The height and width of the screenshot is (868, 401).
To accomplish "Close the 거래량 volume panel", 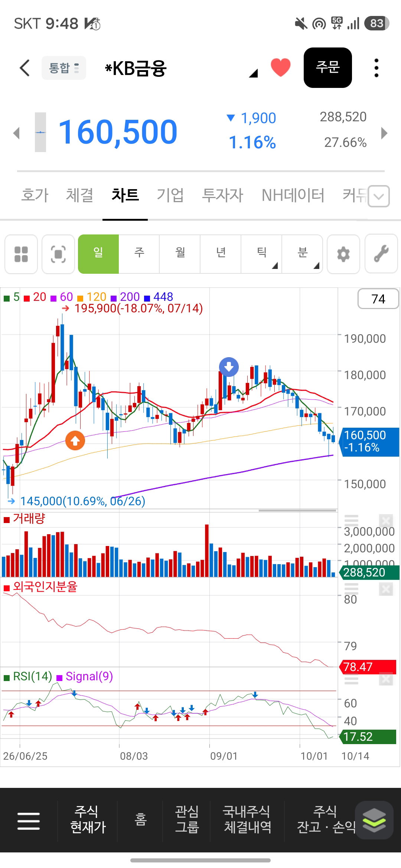I will click(x=386, y=520).
